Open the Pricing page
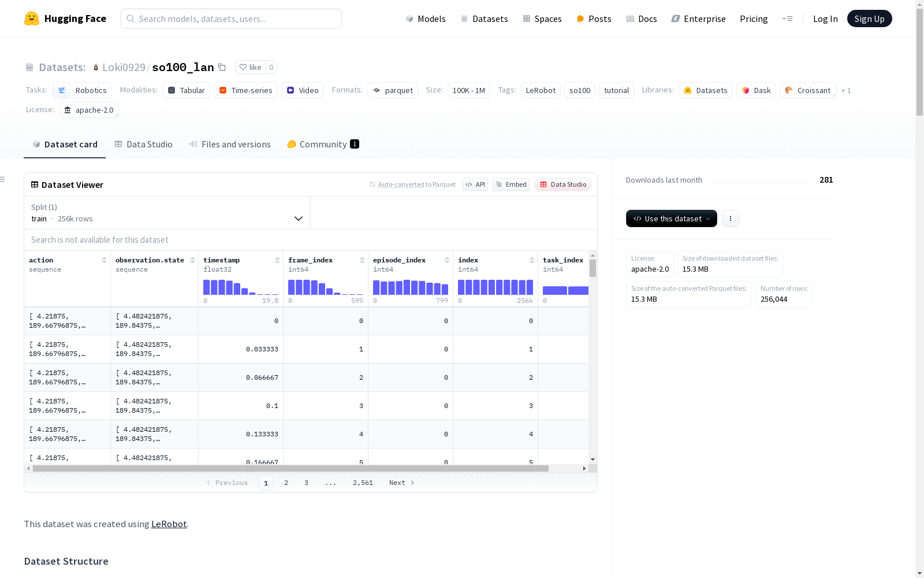Image resolution: width=924 pixels, height=578 pixels. [754, 18]
